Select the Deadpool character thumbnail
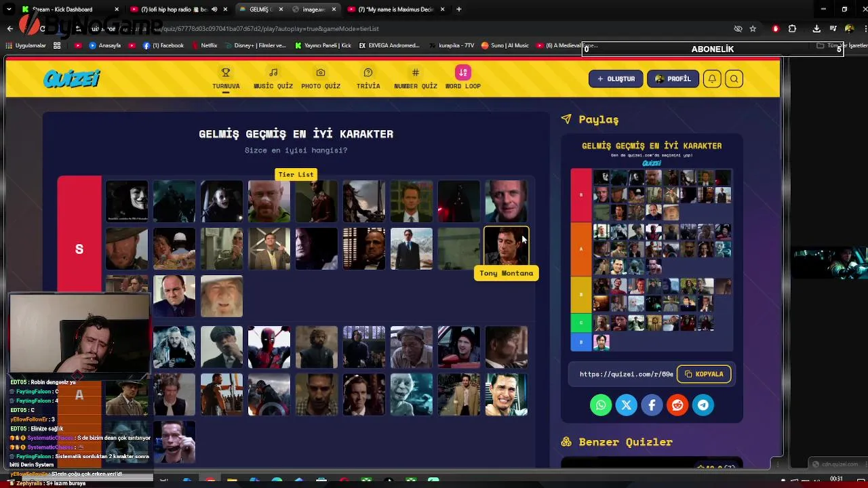 [269, 347]
